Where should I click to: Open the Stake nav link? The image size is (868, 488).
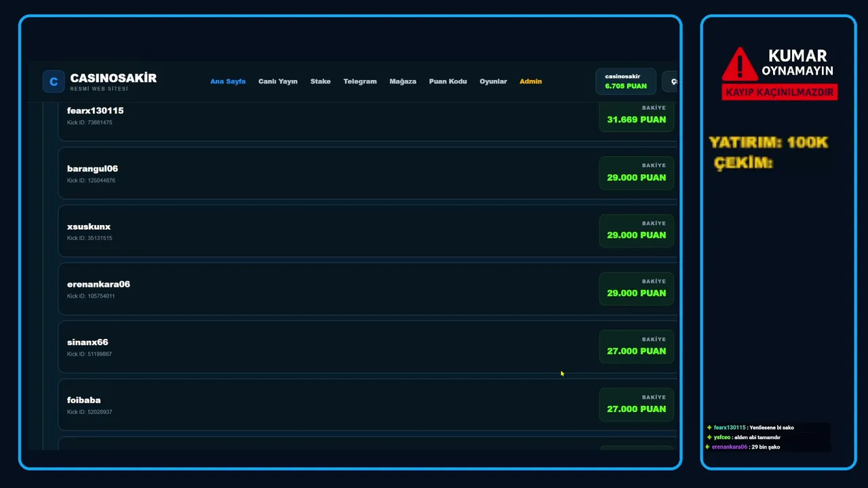321,81
